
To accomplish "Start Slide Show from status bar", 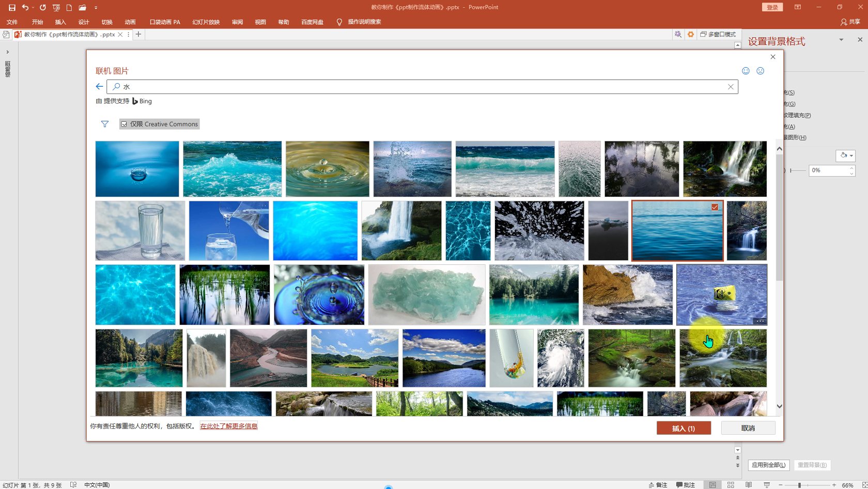I will (x=767, y=485).
